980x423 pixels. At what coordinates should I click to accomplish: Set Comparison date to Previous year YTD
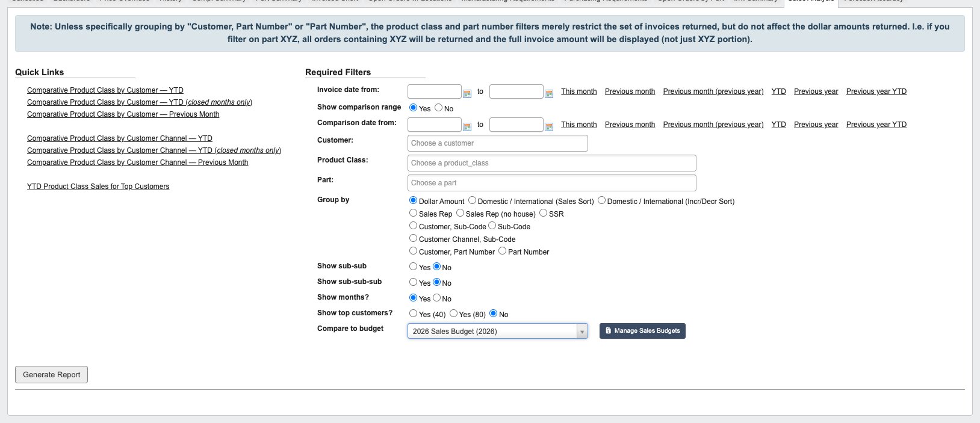point(876,125)
